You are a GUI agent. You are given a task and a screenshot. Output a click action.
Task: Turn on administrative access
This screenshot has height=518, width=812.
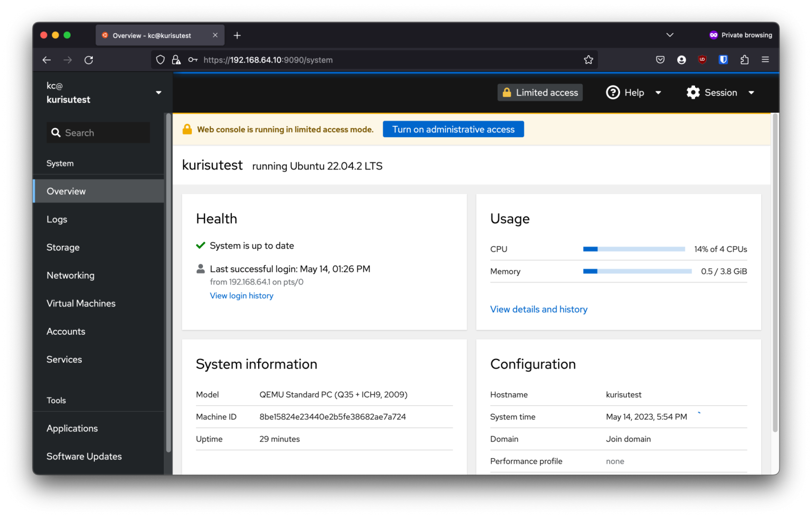tap(453, 130)
